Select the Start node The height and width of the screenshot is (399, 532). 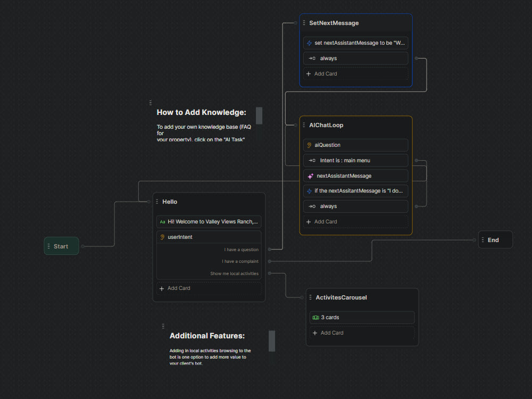[61, 246]
